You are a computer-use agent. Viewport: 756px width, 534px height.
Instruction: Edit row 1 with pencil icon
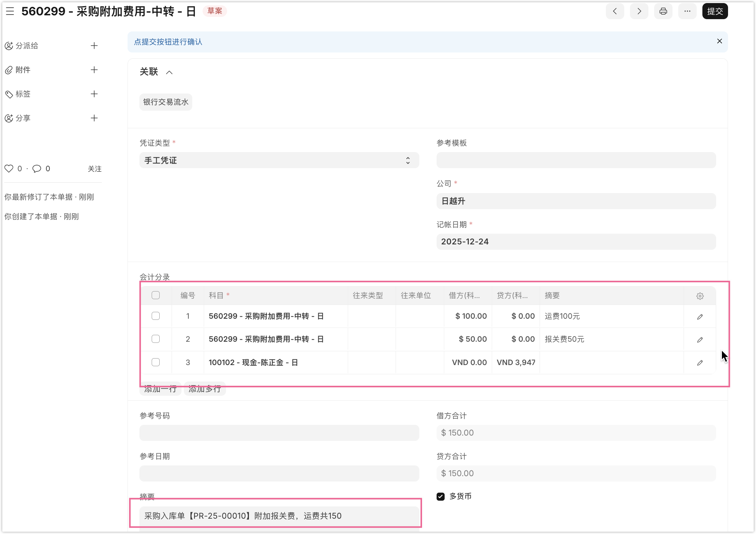[x=700, y=317]
